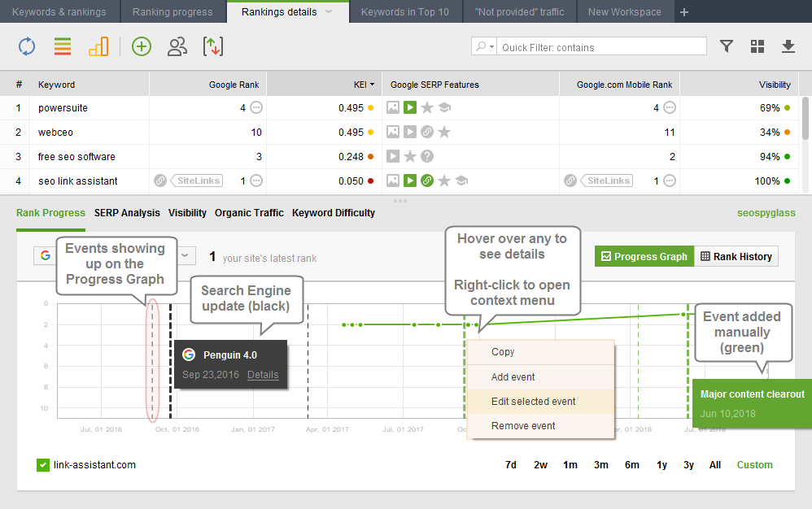Select the 6m time range
The width and height of the screenshot is (812, 509).
pos(632,465)
